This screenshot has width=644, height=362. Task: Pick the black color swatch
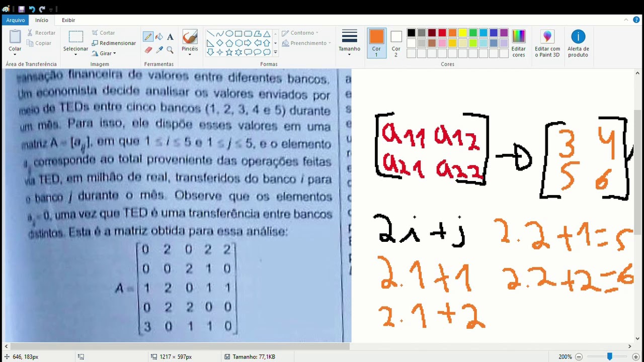[x=411, y=33]
